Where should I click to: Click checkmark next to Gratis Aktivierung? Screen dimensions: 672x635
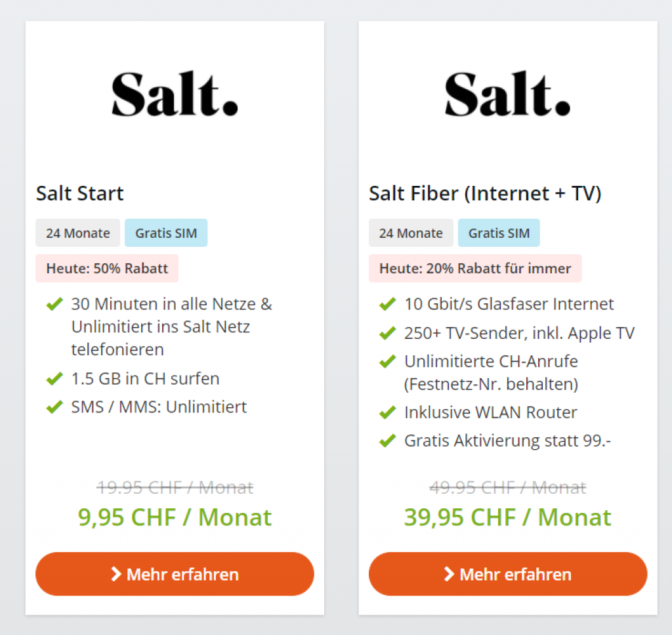[x=387, y=441]
